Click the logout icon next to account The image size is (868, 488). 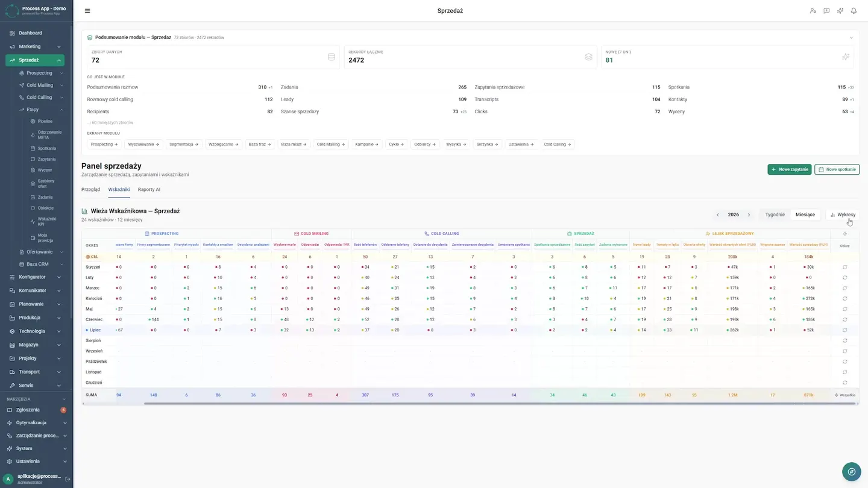point(68,479)
